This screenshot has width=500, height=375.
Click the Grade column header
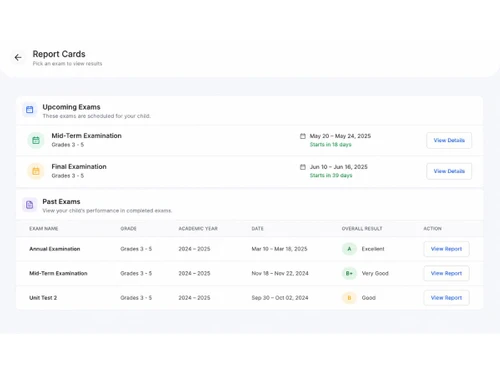[128, 229]
